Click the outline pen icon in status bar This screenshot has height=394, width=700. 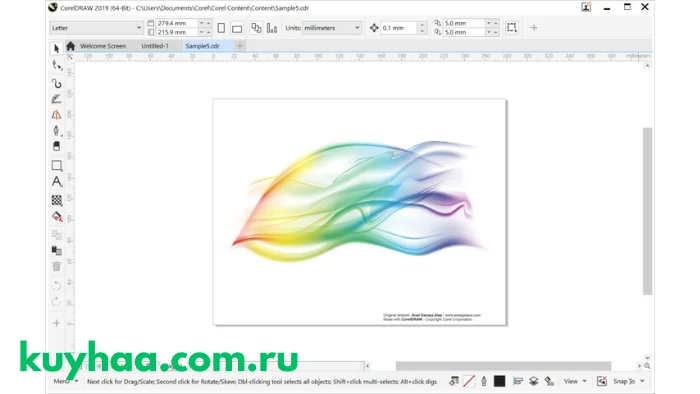coord(484,381)
